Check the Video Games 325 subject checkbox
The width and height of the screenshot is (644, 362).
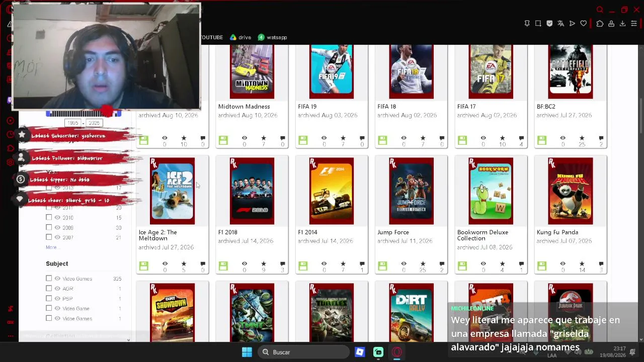click(x=49, y=278)
